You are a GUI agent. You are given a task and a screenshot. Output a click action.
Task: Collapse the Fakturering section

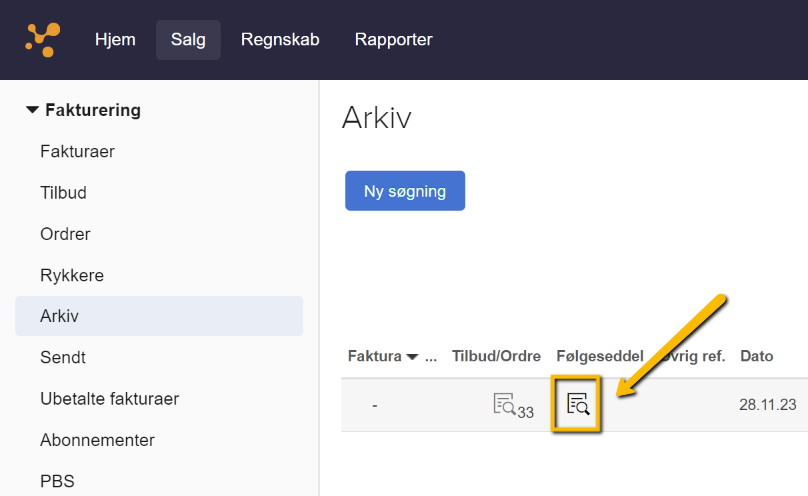tap(33, 110)
